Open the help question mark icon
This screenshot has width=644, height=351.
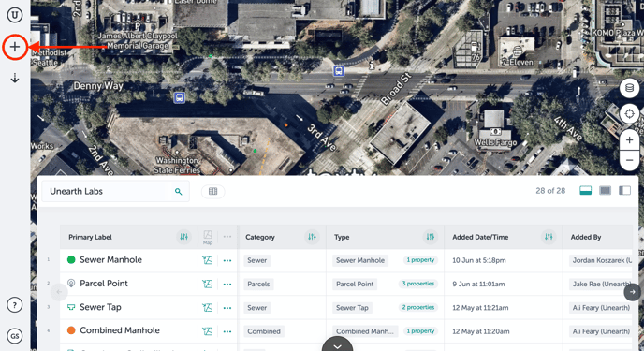(15, 305)
